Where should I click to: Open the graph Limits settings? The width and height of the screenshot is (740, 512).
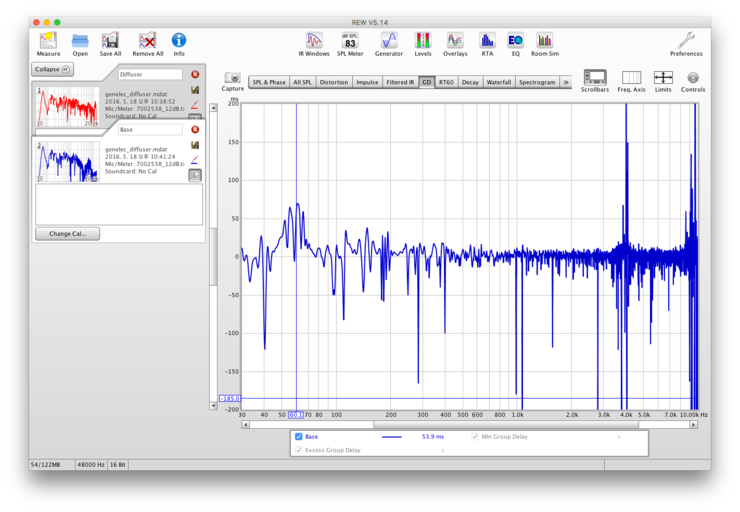(x=663, y=79)
